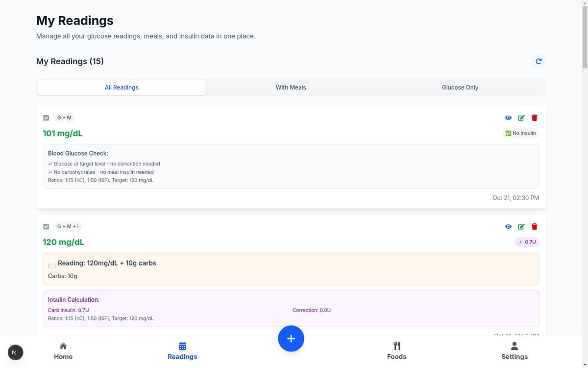Edit the 101 mg/dL reading
588x368 pixels.
coord(521,118)
